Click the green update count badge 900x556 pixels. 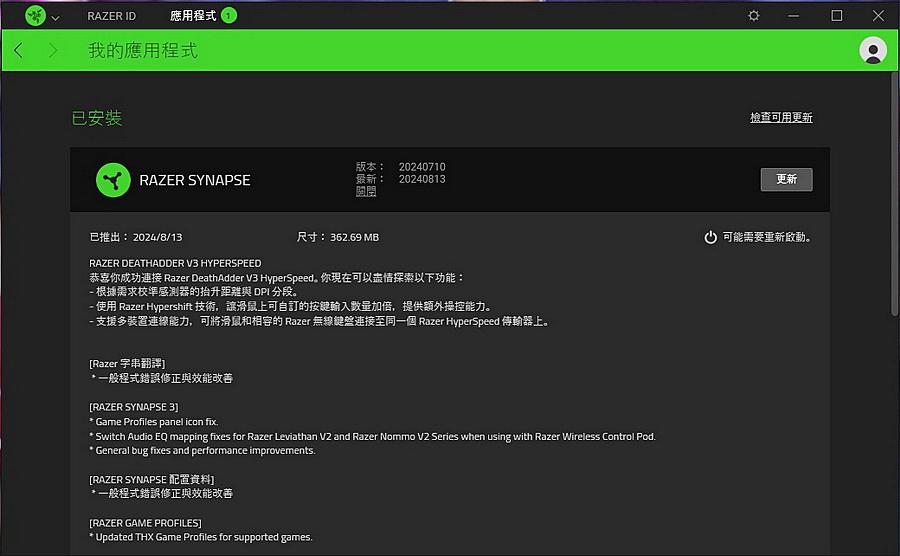point(229,16)
